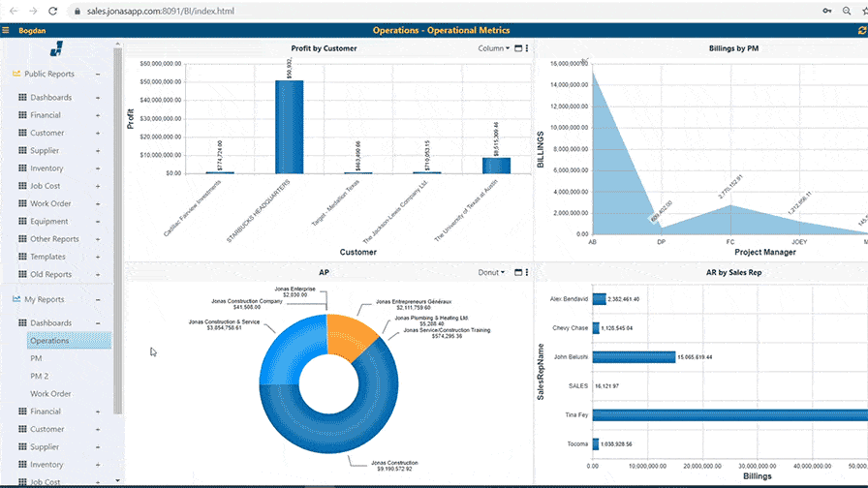Expand the Public Reports Supplier folder
Image resolution: width=868 pixels, height=488 pixels.
coord(98,151)
